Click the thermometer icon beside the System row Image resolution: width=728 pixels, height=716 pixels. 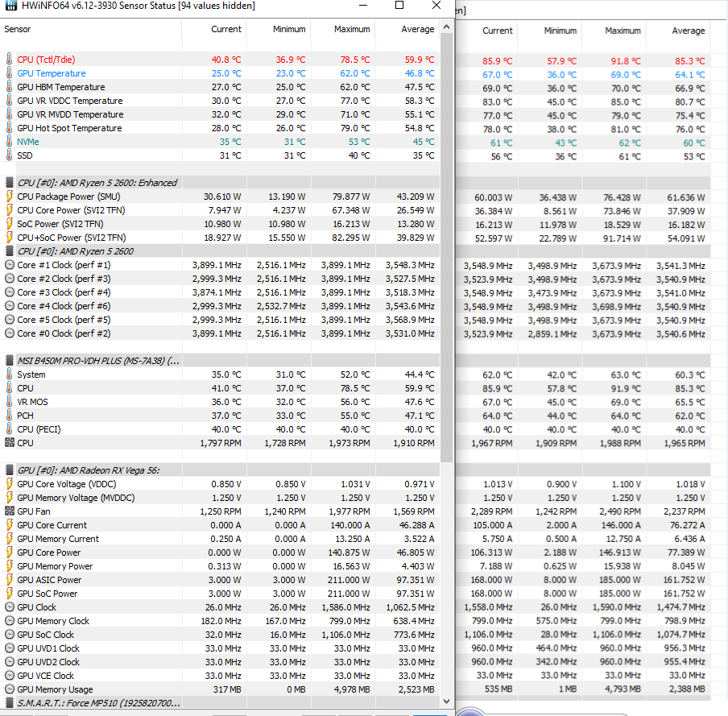tap(9, 375)
